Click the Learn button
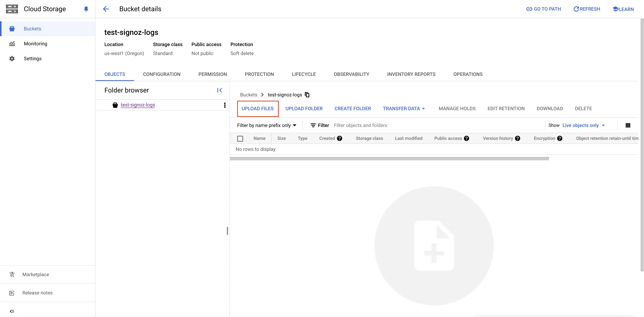Image resolution: width=644 pixels, height=317 pixels. (x=623, y=9)
